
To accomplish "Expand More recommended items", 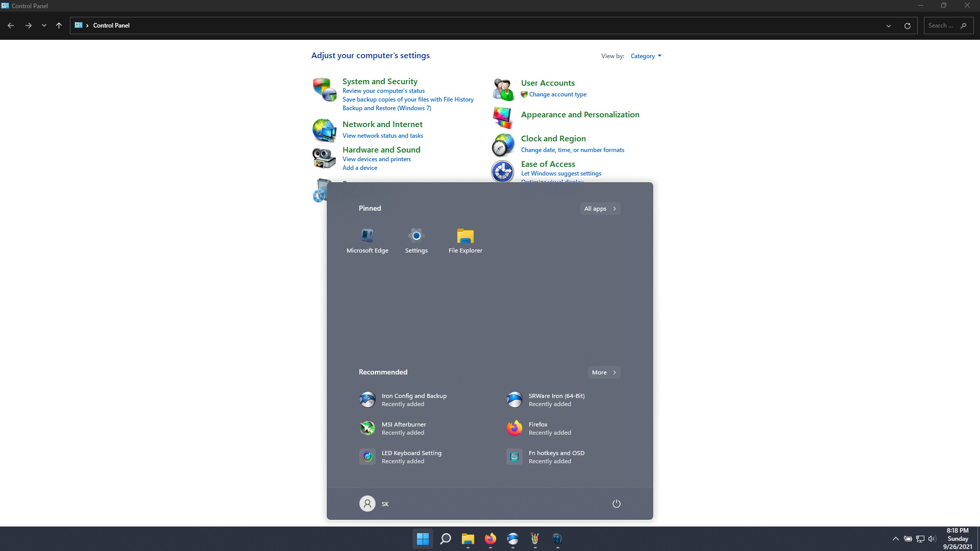I will pos(604,372).
